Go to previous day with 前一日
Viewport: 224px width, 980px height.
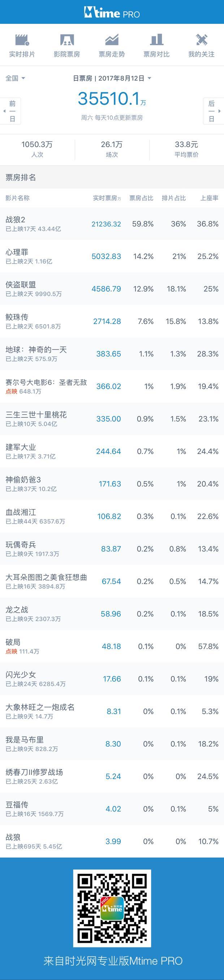click(x=11, y=111)
